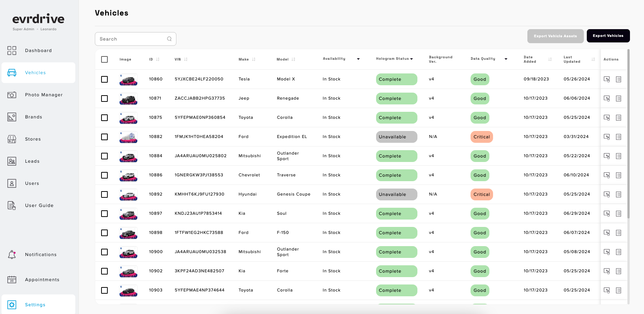Screen dimensions: 644x314
Task: Select checkbox for vehicle 10875
Action: coord(104,118)
